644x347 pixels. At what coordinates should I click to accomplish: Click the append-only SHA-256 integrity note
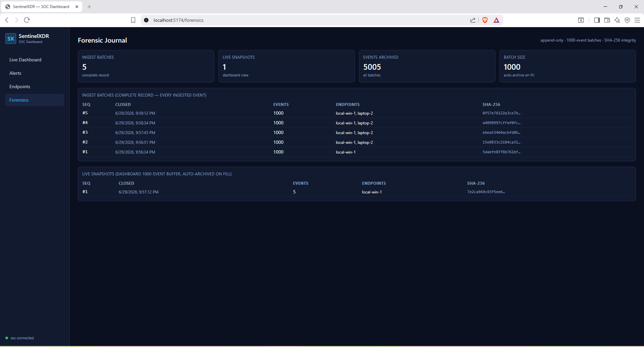pyautogui.click(x=588, y=40)
